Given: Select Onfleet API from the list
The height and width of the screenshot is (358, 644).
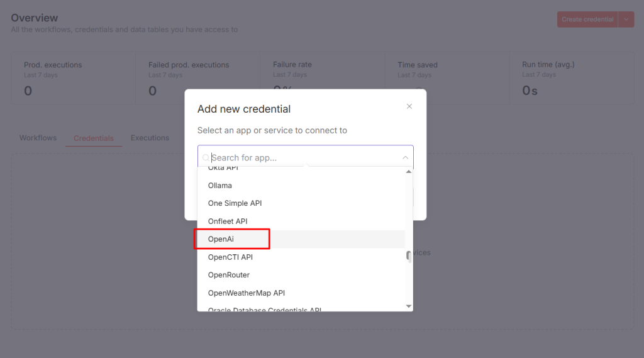Looking at the screenshot, I should (x=228, y=221).
